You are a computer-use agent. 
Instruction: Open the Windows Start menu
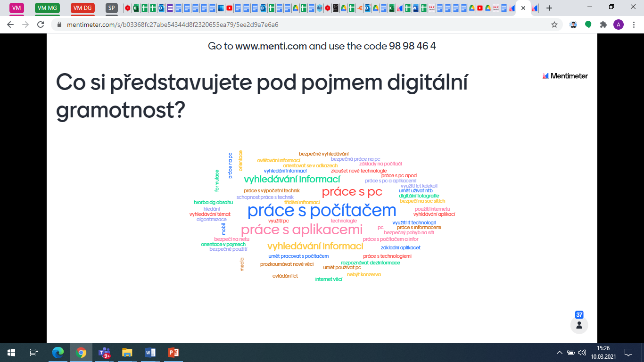[x=11, y=352]
